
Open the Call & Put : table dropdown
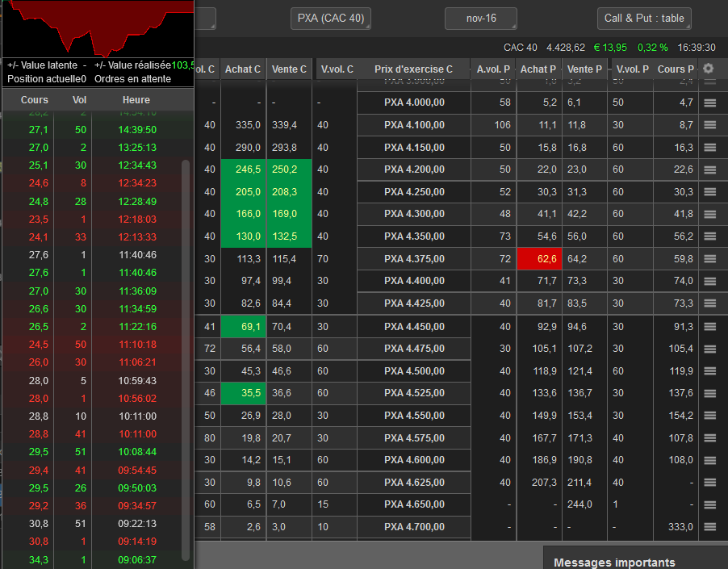click(644, 19)
